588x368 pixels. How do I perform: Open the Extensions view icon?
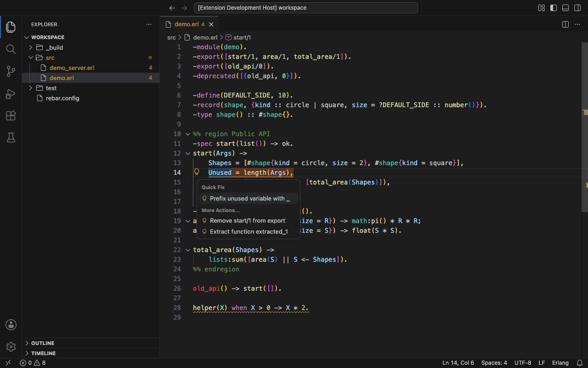[x=11, y=115]
